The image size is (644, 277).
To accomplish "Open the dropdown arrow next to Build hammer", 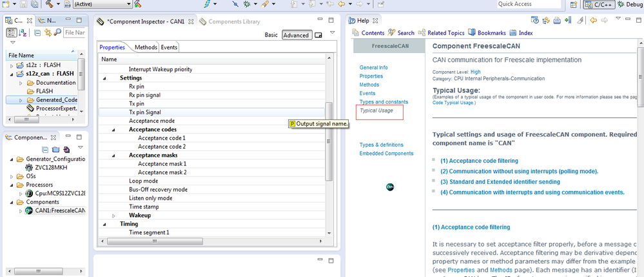I will 58,4.
